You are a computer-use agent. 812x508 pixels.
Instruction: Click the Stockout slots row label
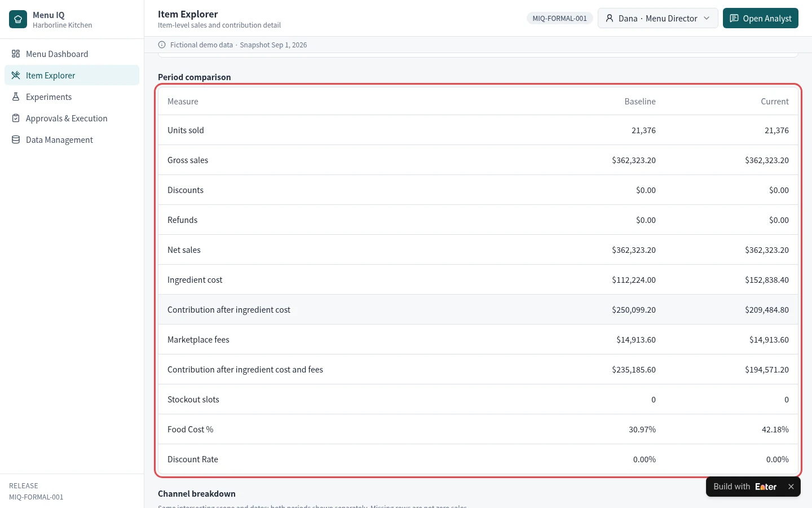point(193,400)
